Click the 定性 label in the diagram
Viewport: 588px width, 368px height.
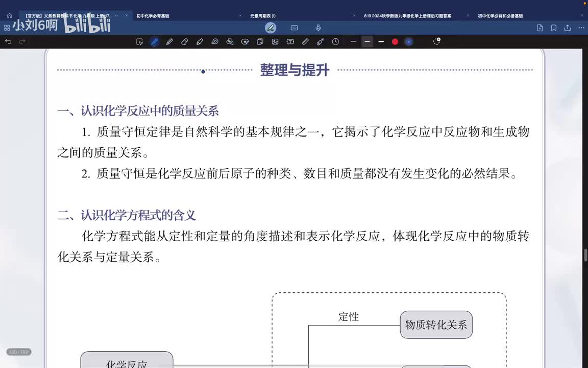[349, 316]
